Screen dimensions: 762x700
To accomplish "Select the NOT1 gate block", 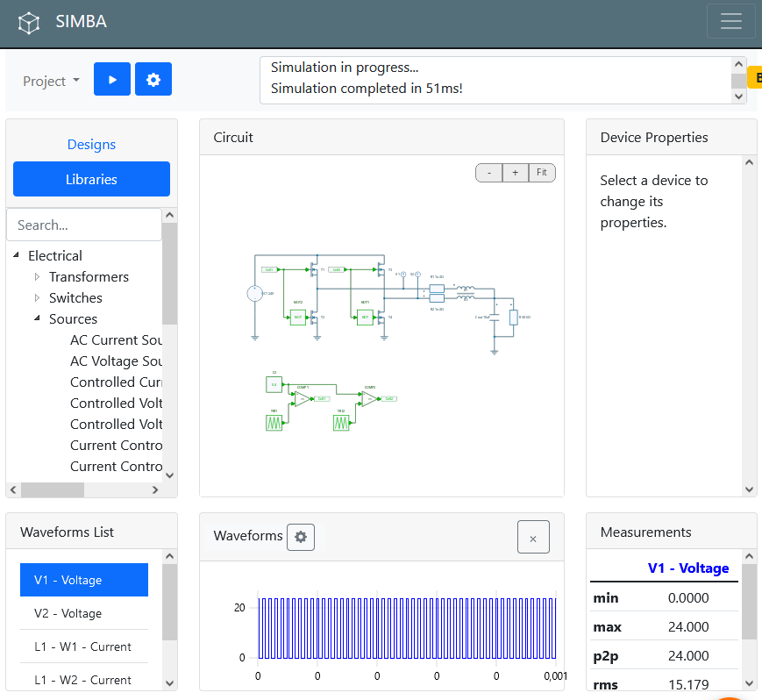I will pyautogui.click(x=365, y=318).
